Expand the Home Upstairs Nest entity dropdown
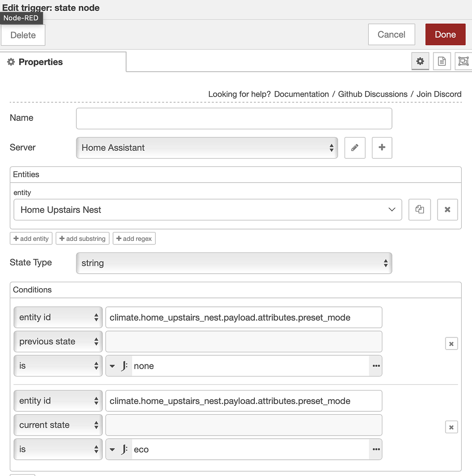 [x=207, y=210]
